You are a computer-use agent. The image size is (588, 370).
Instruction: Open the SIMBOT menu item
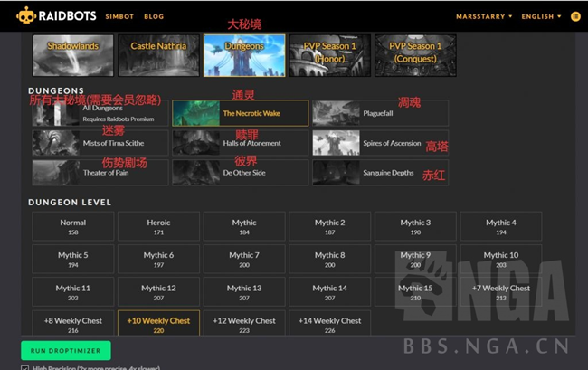click(x=119, y=16)
